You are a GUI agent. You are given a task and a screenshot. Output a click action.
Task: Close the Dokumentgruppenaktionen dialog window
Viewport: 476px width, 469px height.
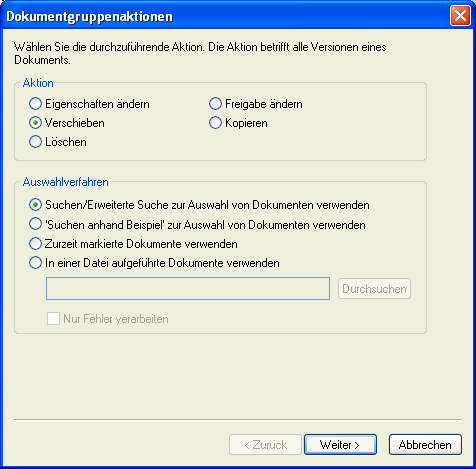[x=460, y=16]
